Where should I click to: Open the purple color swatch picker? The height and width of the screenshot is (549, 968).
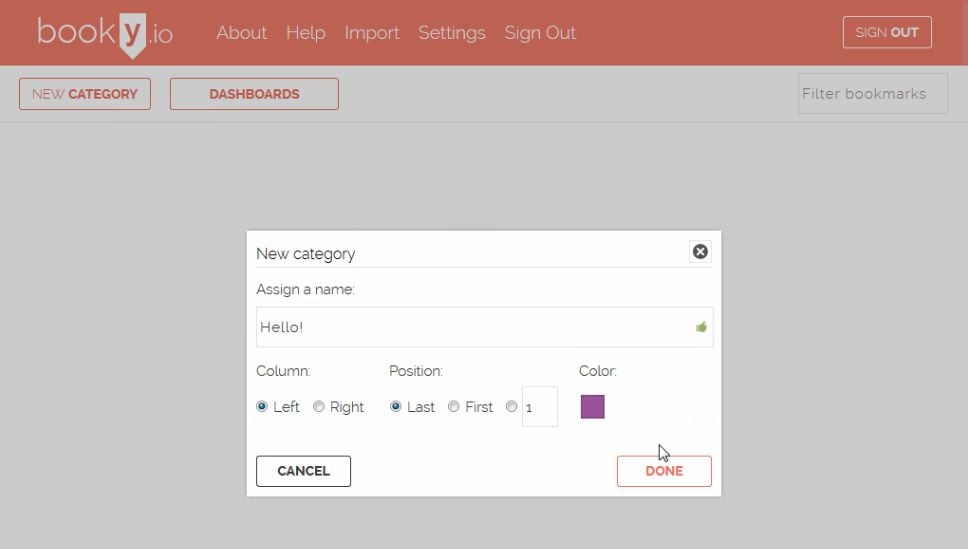[x=593, y=407]
